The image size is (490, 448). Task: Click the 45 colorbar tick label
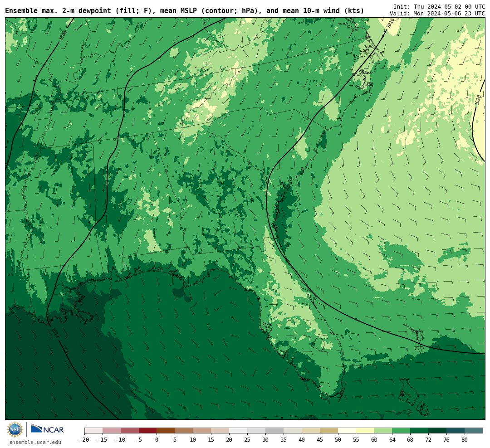click(320, 439)
